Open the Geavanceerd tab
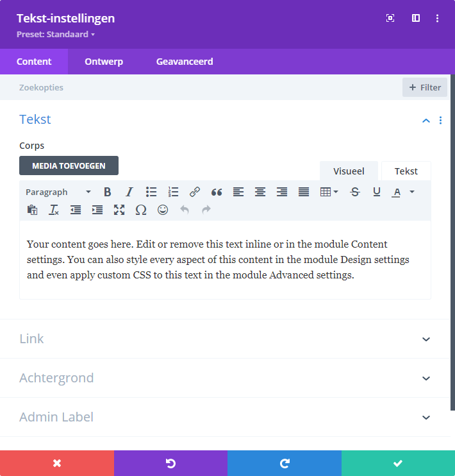 (x=185, y=62)
